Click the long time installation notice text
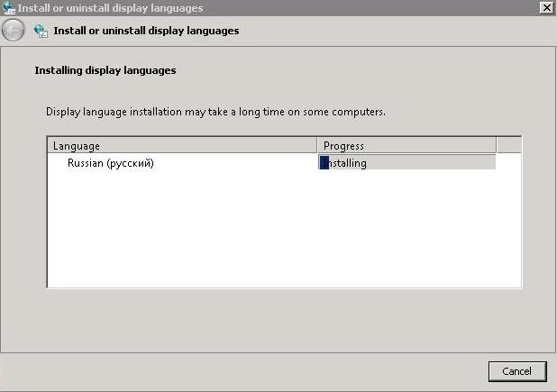The image size is (557, 392). 215,113
